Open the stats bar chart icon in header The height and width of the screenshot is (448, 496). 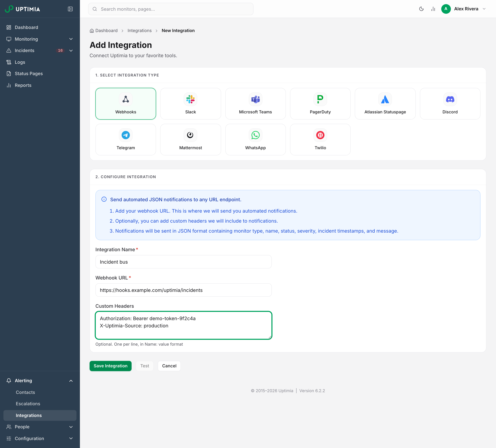433,9
